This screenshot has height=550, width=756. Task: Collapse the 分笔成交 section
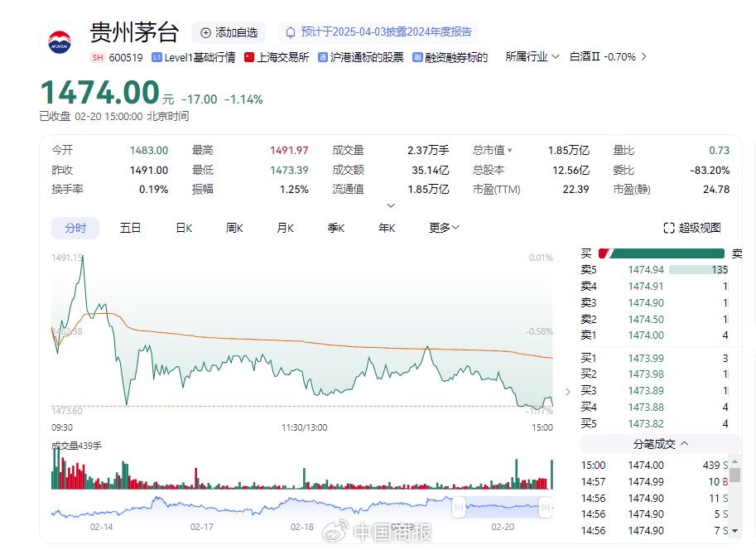[661, 444]
